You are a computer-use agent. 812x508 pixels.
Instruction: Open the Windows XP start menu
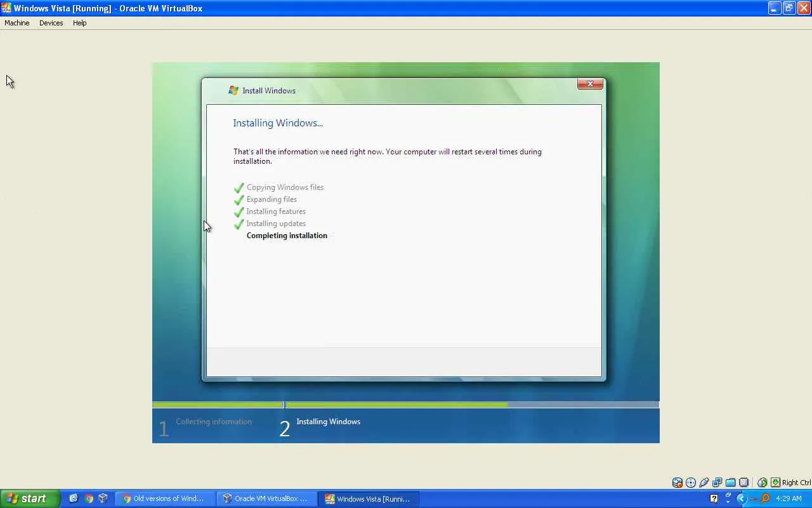pos(30,498)
